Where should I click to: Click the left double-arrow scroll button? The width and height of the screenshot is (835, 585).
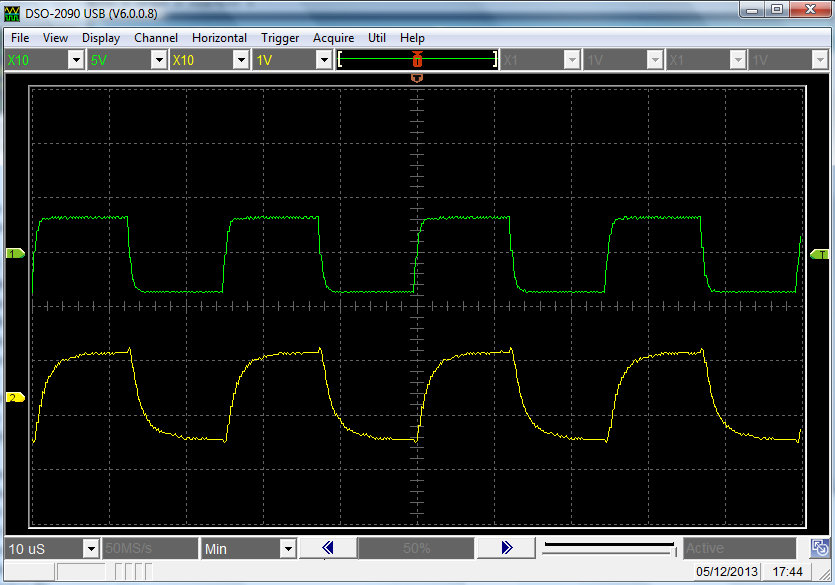327,548
